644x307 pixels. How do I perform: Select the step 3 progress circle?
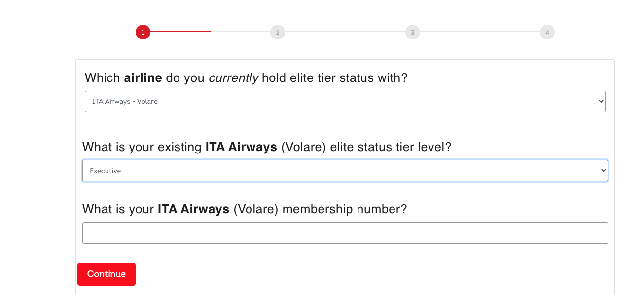pos(412,33)
